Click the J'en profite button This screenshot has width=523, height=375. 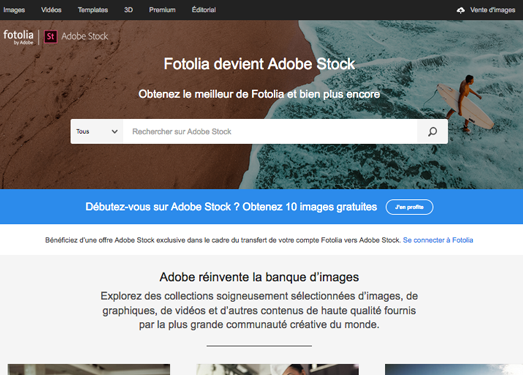409,207
